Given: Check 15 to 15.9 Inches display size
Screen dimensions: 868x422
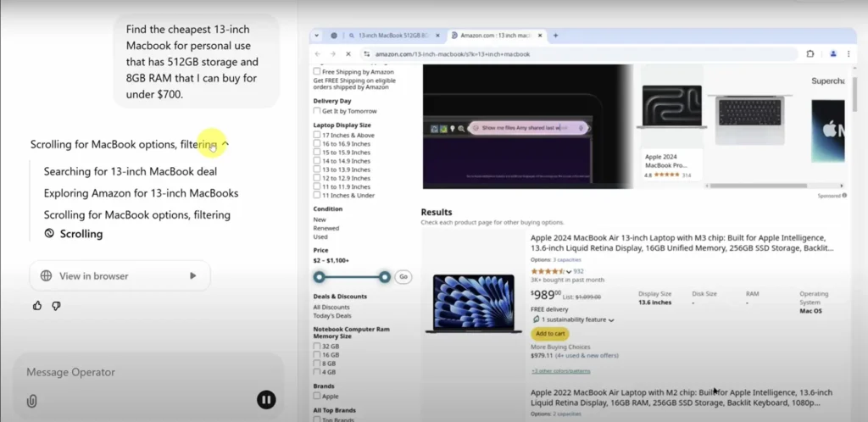Looking at the screenshot, I should click(317, 152).
